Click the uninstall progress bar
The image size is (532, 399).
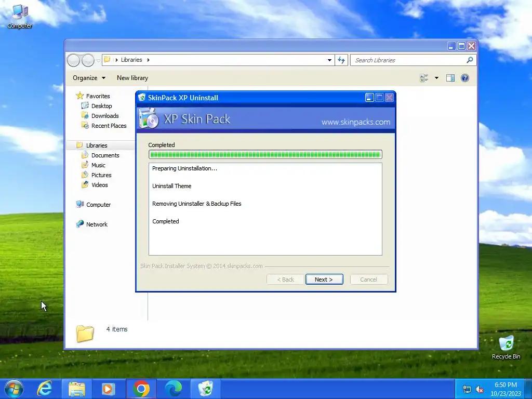coord(265,155)
